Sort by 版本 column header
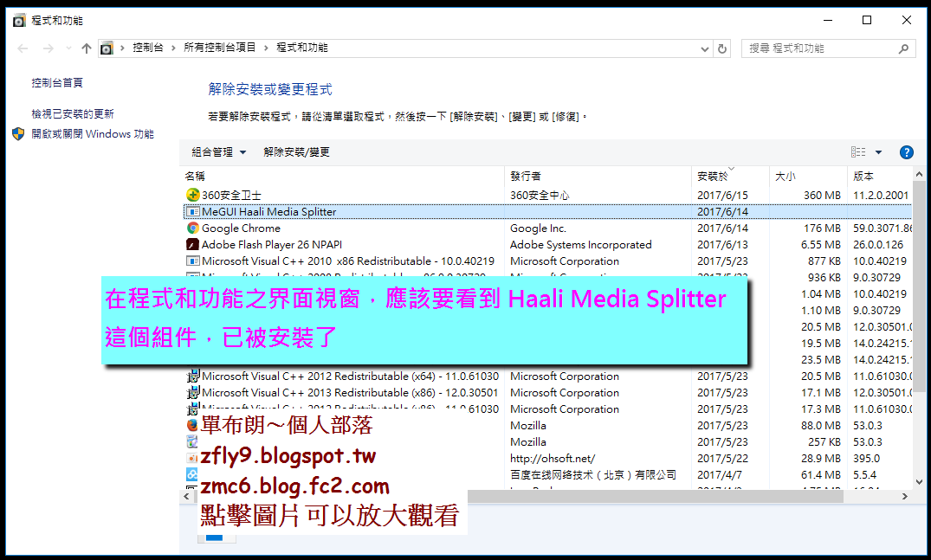Image resolution: width=931 pixels, height=560 pixels. click(x=880, y=177)
